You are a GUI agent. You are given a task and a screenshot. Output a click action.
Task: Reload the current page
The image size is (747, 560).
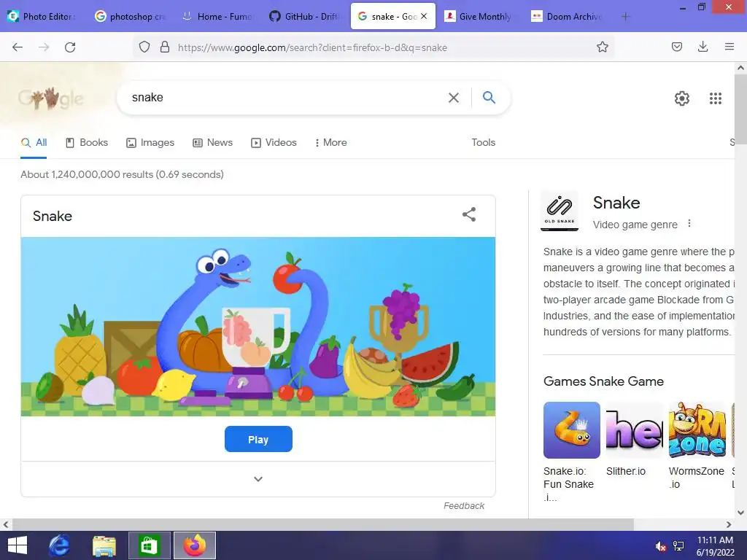coord(70,47)
